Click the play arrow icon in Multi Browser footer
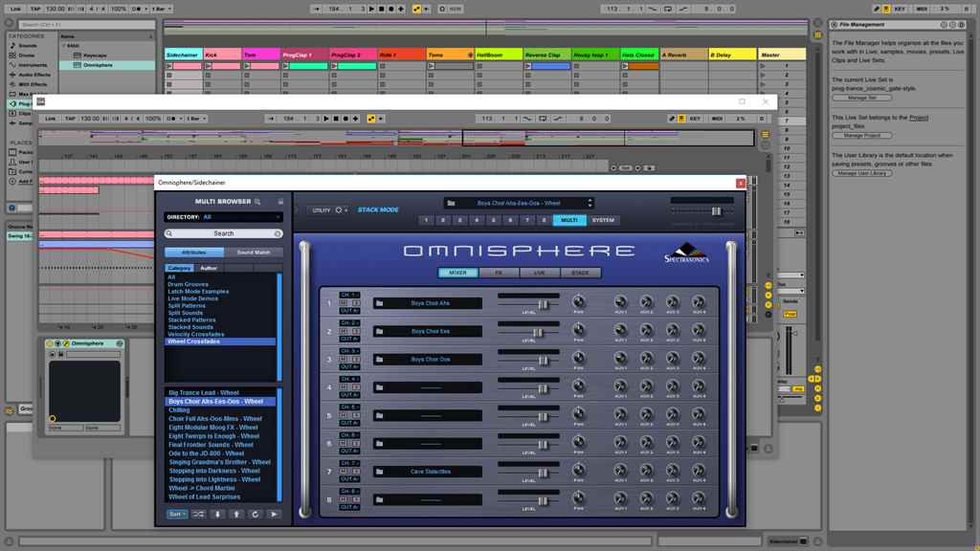Screen dimensions: 980x551 (274, 514)
